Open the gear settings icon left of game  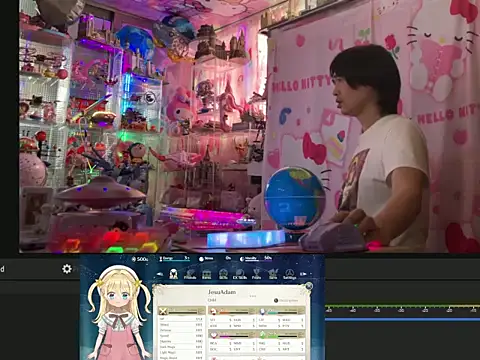67,269
